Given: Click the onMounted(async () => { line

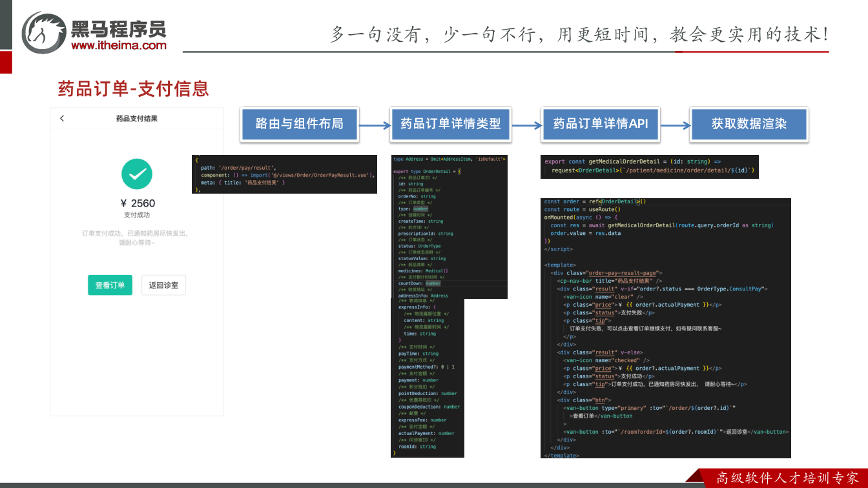Looking at the screenshot, I should pos(581,218).
